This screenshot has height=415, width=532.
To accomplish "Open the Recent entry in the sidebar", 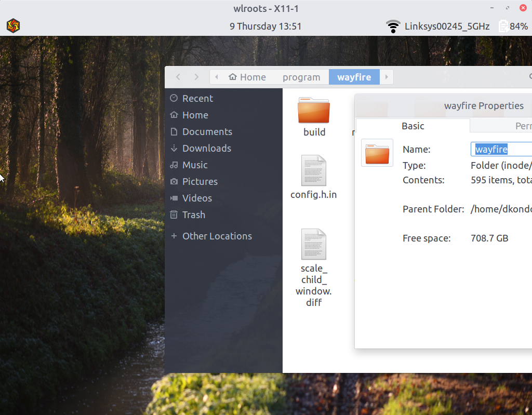I will point(197,98).
